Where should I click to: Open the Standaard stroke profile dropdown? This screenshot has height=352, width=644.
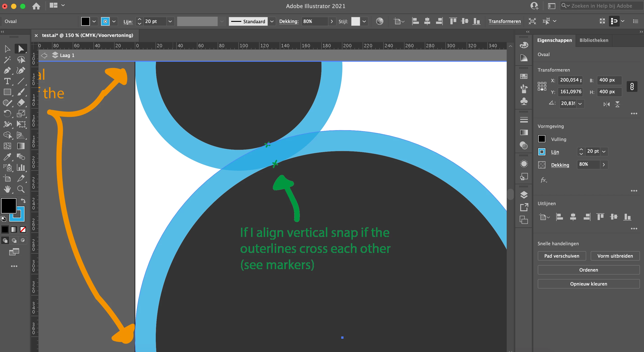[272, 22]
